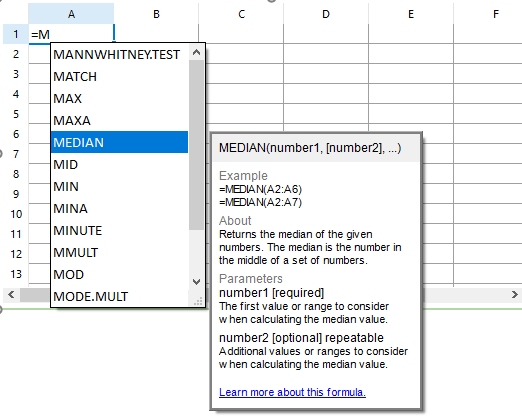Click cell E5
Screen dimensions: 522x416
411,114
